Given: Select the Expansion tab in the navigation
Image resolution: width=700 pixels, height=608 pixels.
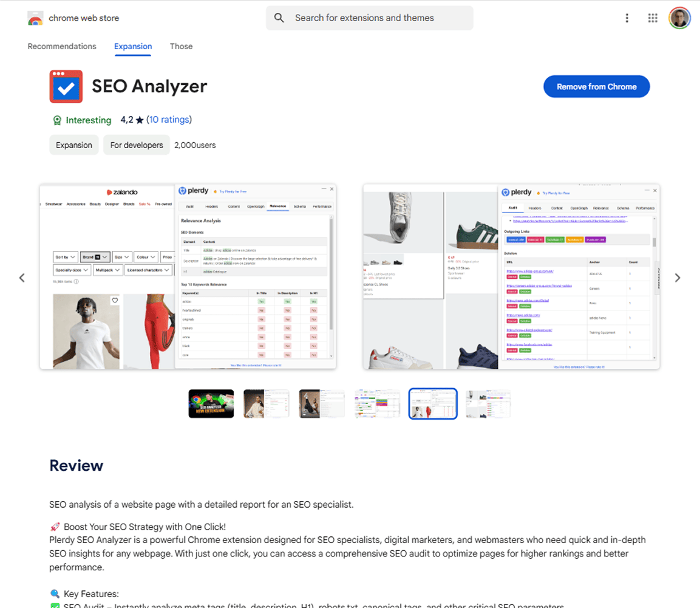Looking at the screenshot, I should point(132,46).
